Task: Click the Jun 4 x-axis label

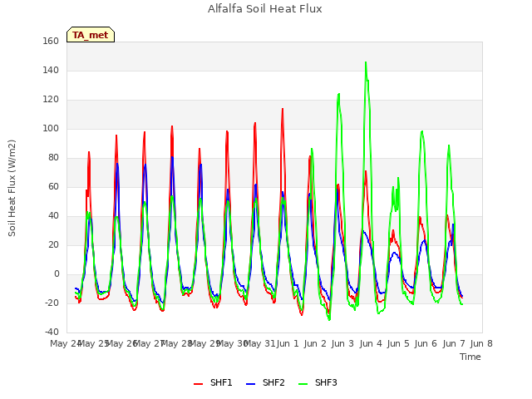Action: pyautogui.click(x=371, y=343)
